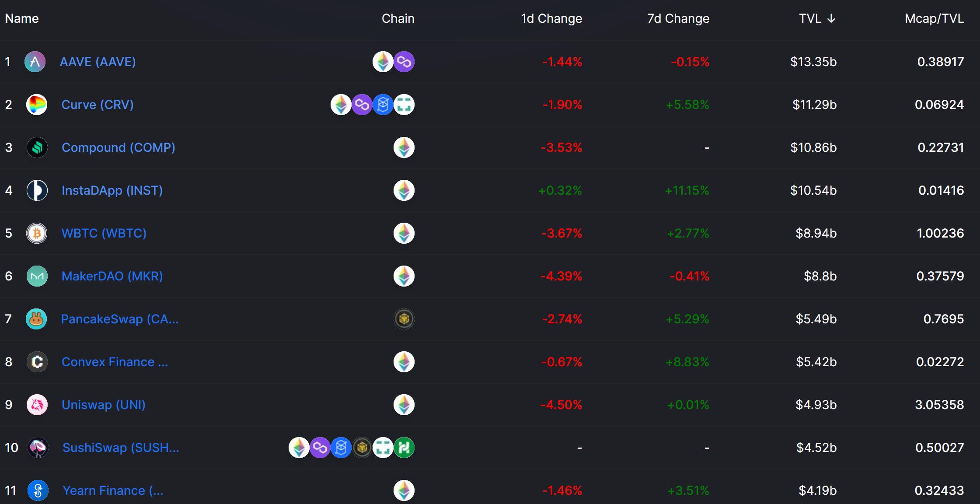
Task: Open the InstaDApp (INST) protocol link
Action: click(x=112, y=190)
